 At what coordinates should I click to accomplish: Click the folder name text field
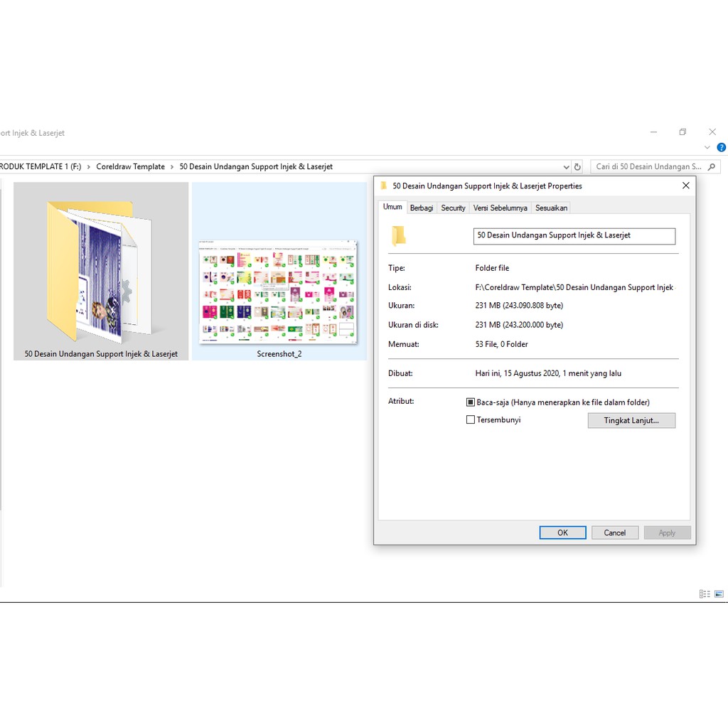[574, 236]
